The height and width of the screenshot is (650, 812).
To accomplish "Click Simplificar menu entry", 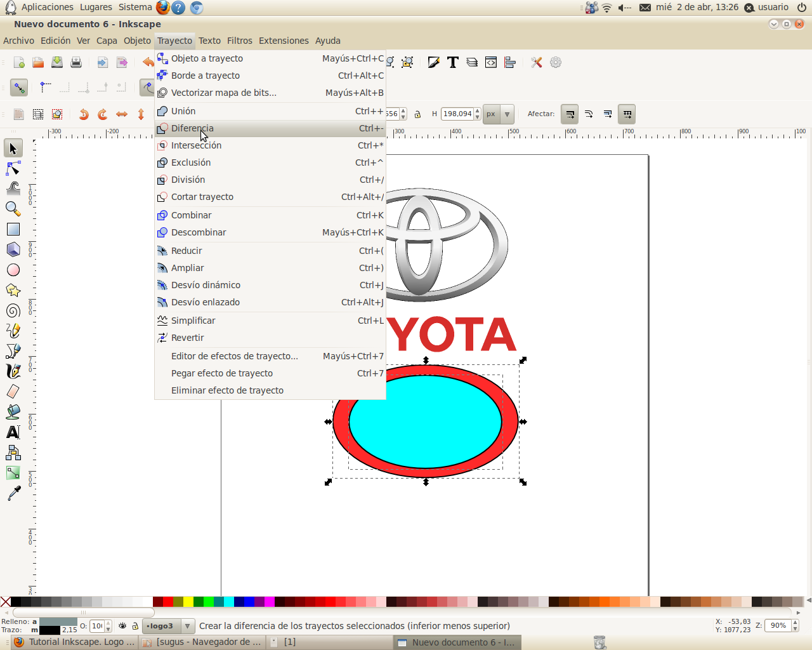I will coord(270,321).
